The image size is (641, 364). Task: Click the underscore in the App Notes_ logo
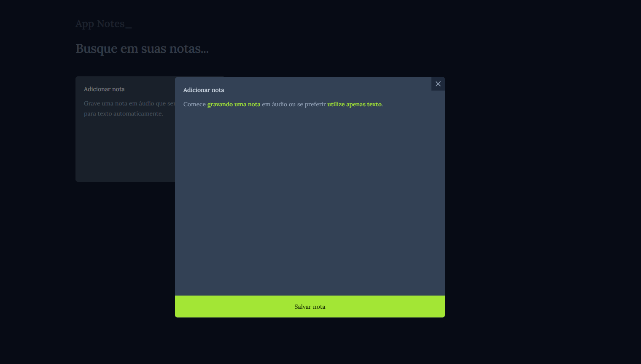[129, 24]
